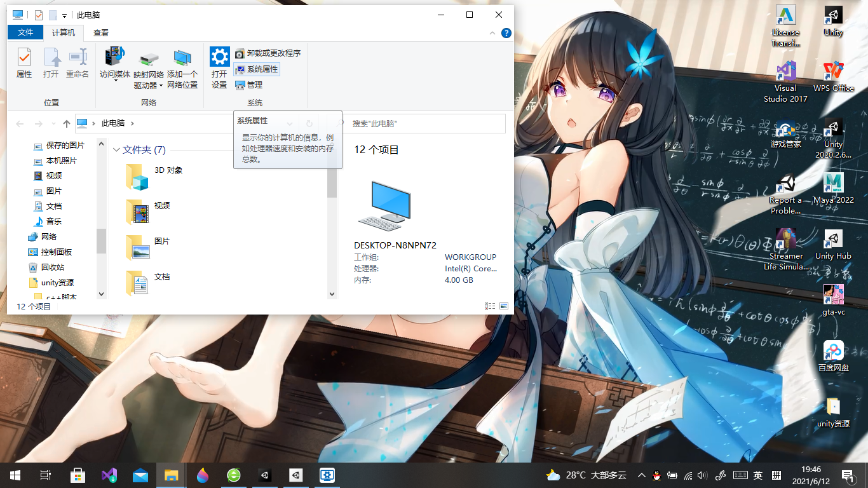Click the WORKGROUP value in the details pane
This screenshot has height=488, width=868.
pos(470,257)
